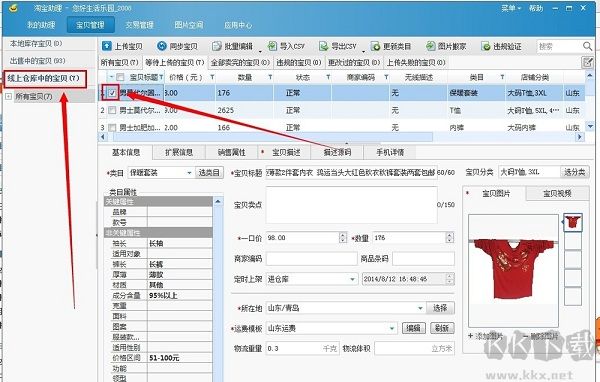The height and width of the screenshot is (382, 600).
Task: Click the magnifier search icon
Action: coord(587,46)
